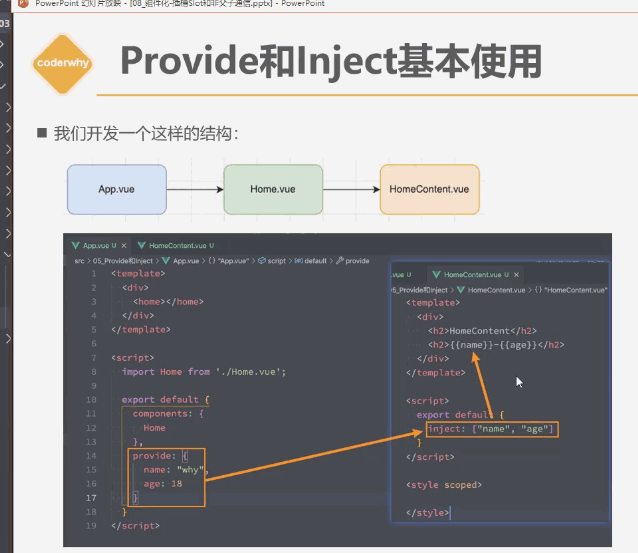Click the Vue icon before App.vue in the breadcrumb
Viewport: 638px width, 553px height.
(166, 260)
